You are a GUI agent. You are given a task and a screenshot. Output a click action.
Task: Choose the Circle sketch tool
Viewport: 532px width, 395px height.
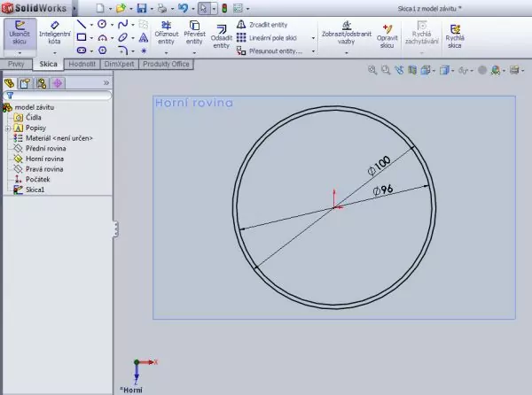tap(102, 24)
